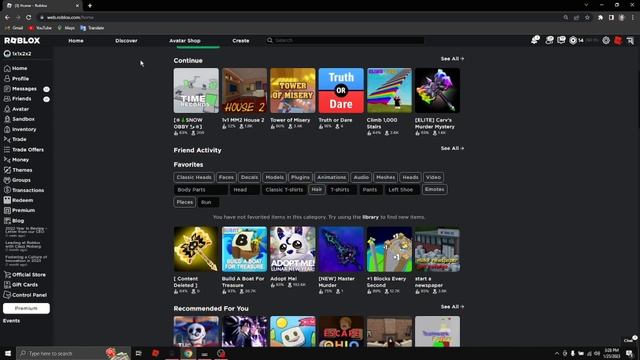Click See All next to Continue
The width and height of the screenshot is (640, 360).
452,59
